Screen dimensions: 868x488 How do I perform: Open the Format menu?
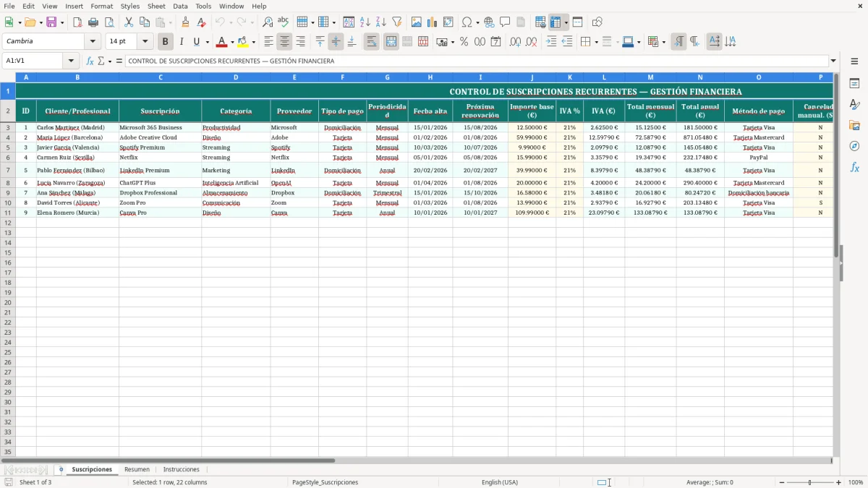point(101,6)
